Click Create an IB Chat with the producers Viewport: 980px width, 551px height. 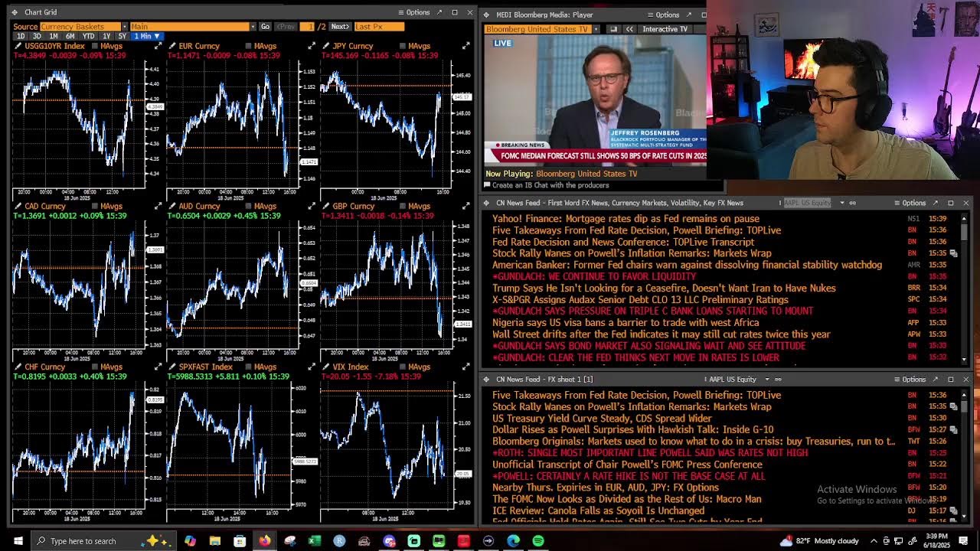coord(550,185)
